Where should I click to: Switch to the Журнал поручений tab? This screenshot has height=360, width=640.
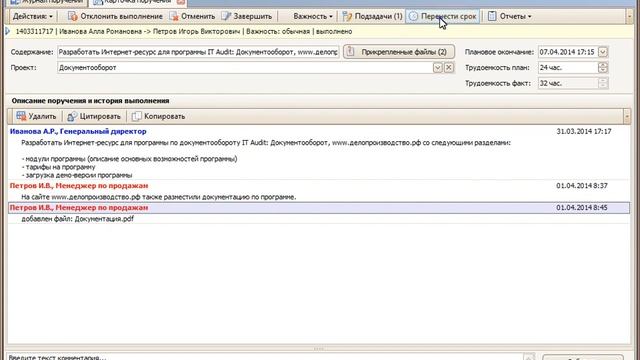coord(46,2)
